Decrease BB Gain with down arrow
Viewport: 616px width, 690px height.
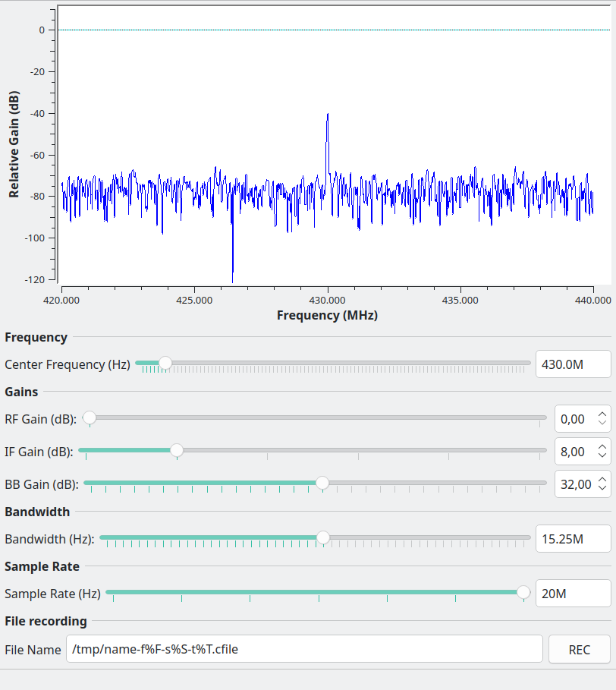point(602,487)
